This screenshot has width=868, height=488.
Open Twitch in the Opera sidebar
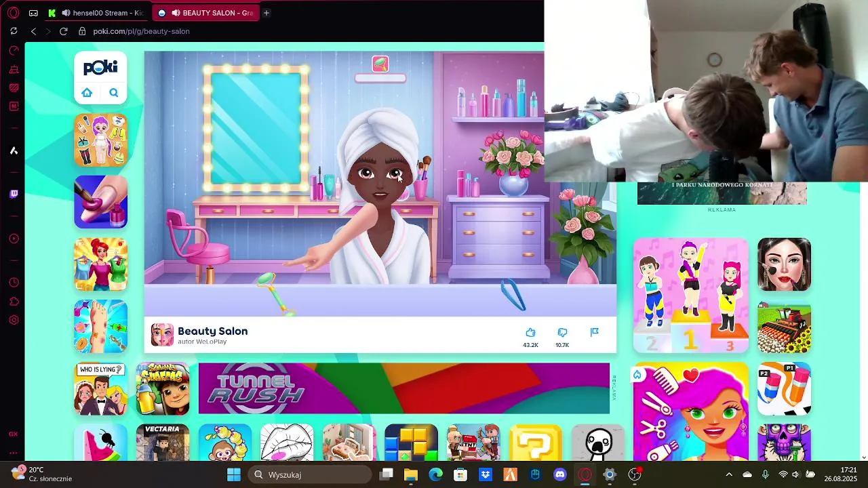tap(14, 195)
